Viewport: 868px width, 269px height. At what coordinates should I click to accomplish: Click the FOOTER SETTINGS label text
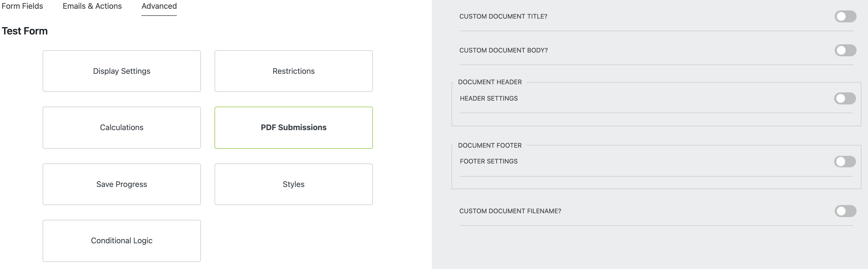pos(489,161)
